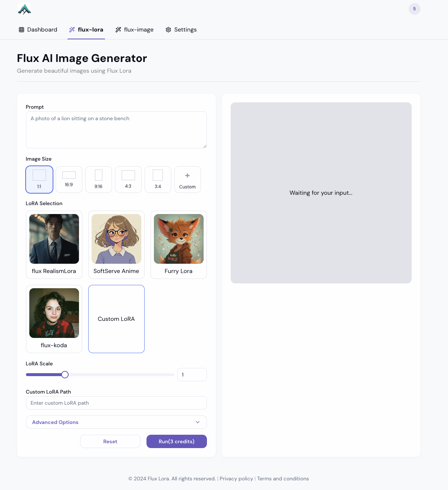Viewport: 448px width, 490px height.
Task: Select the Custom LoRA card
Action: click(x=116, y=319)
